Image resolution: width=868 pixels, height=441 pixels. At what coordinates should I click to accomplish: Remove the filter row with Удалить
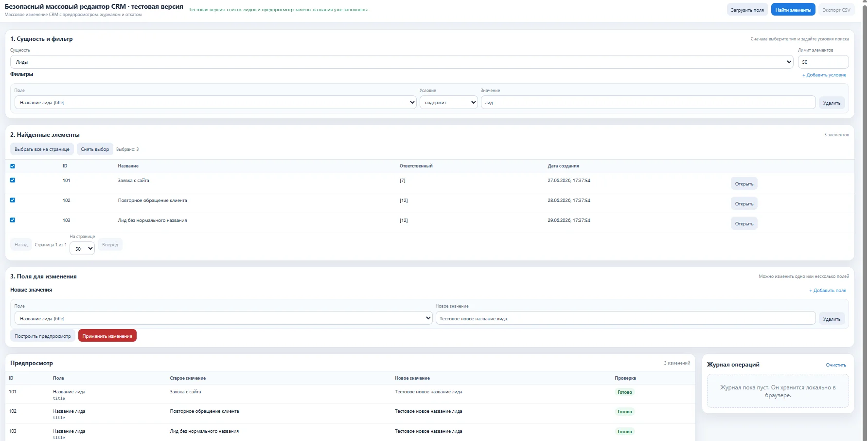pos(832,103)
